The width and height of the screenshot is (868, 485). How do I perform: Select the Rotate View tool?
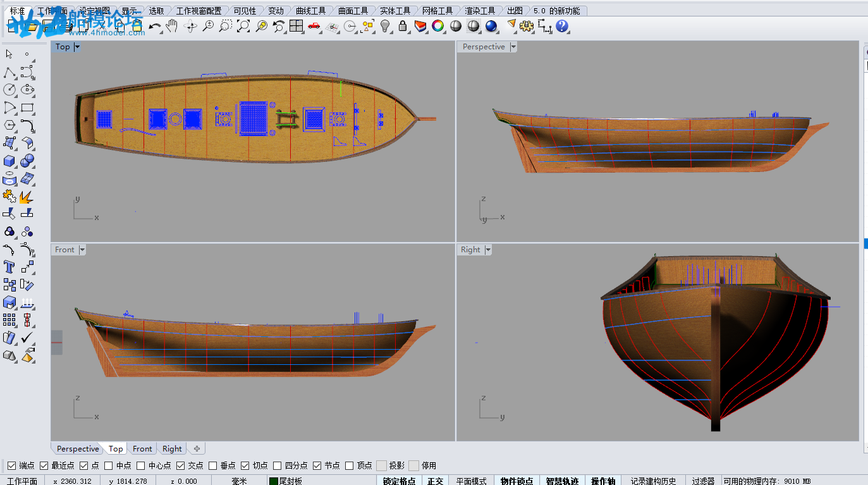tap(190, 26)
